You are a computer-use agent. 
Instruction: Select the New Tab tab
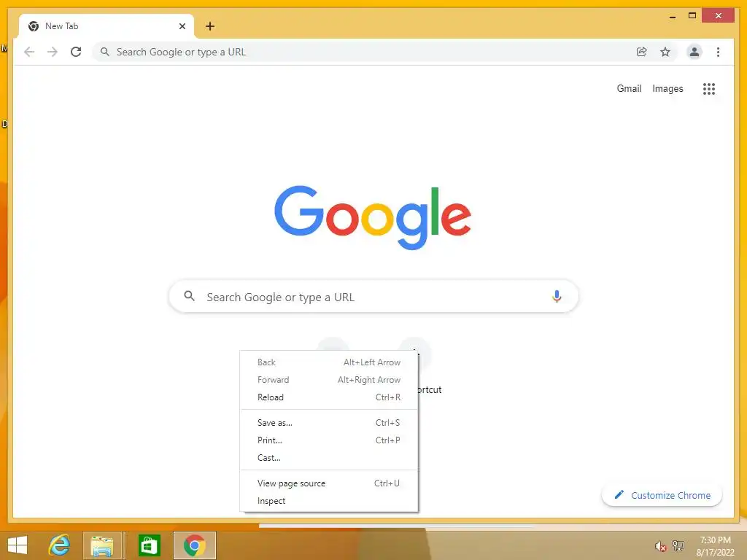[x=107, y=26]
